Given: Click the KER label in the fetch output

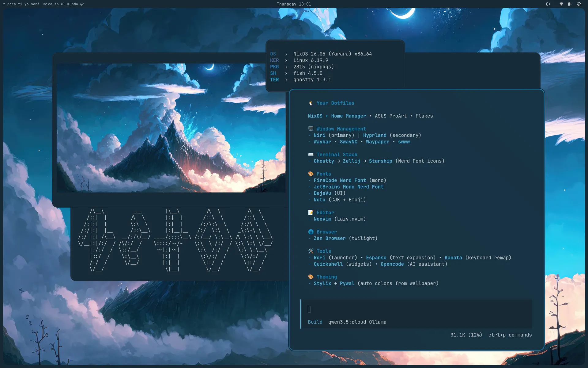Looking at the screenshot, I should tap(274, 60).
